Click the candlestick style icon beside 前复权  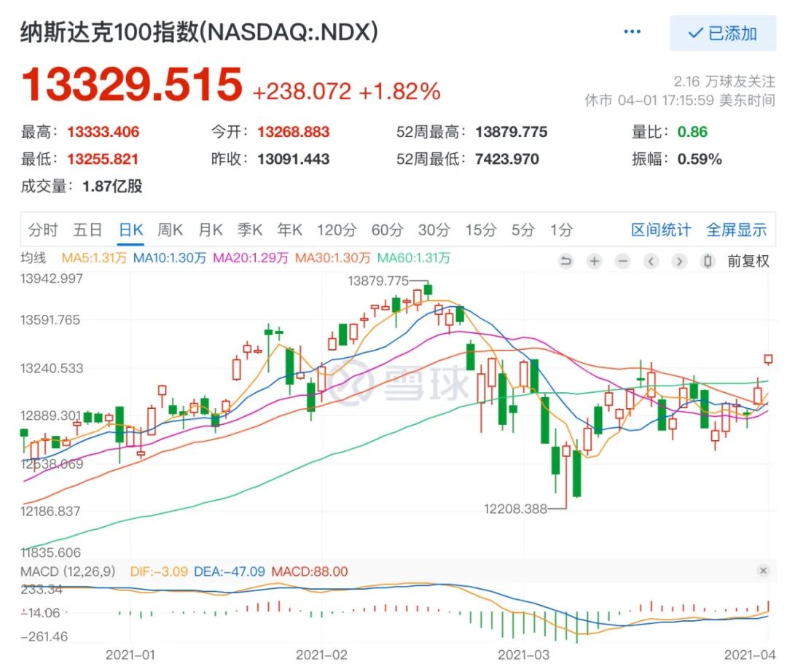click(x=708, y=261)
